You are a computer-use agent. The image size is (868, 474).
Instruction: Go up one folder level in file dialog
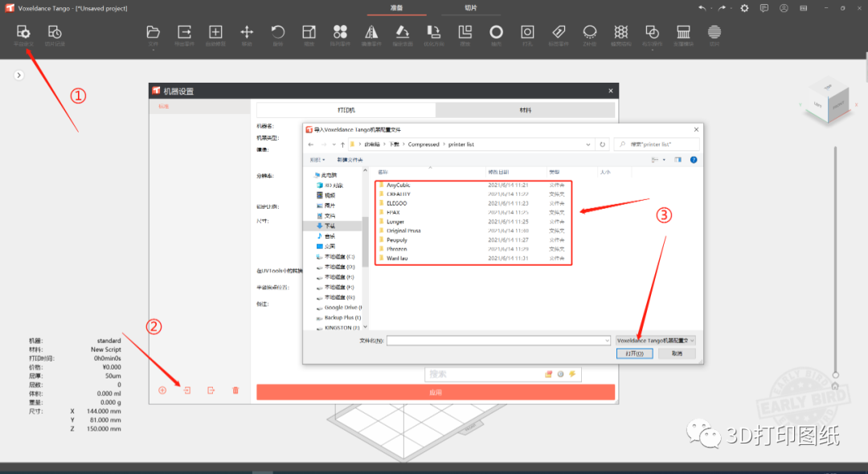(x=342, y=145)
